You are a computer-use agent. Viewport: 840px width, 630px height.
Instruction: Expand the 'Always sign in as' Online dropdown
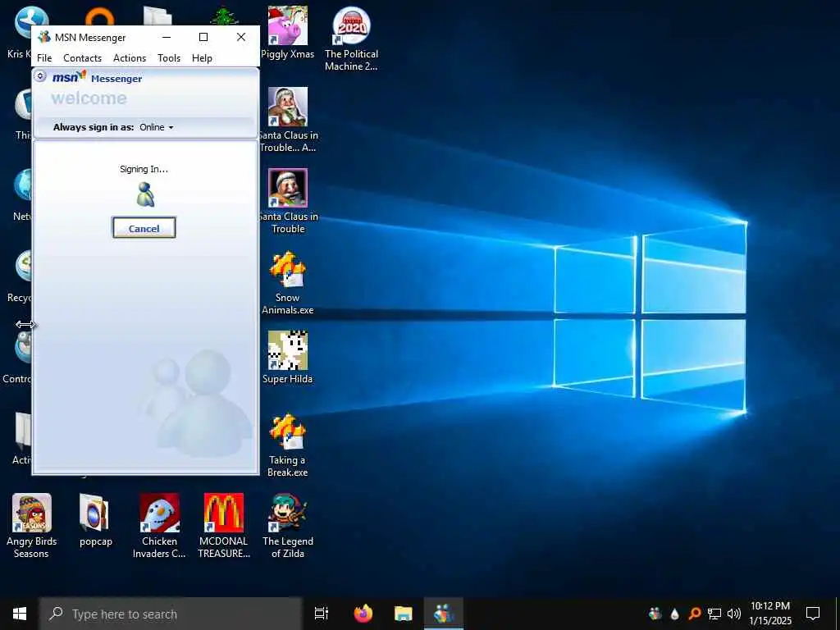157,127
